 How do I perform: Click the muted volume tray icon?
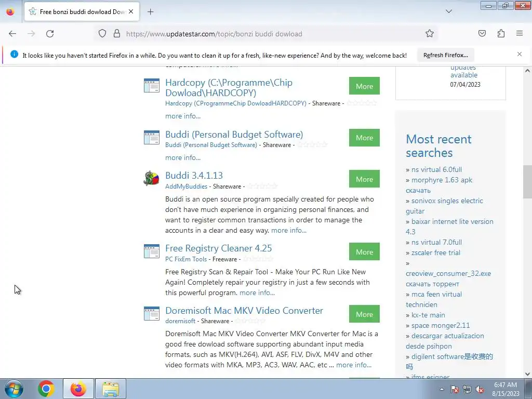(x=480, y=390)
